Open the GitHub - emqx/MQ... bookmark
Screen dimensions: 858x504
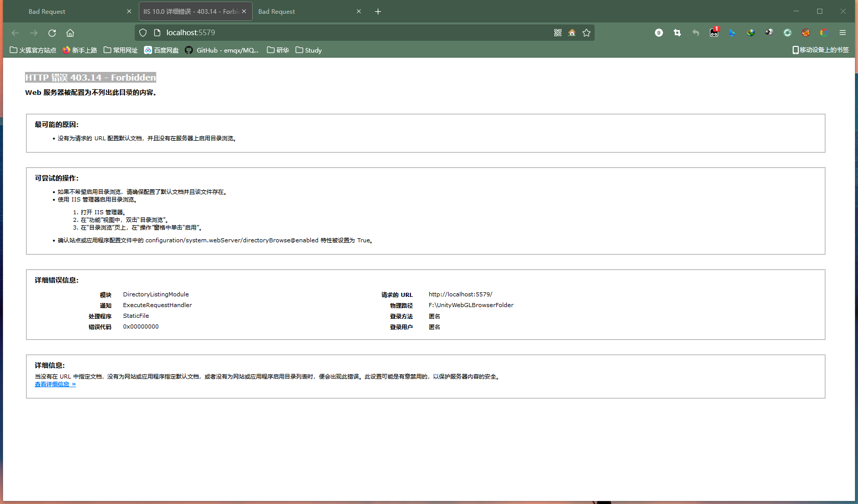point(222,50)
